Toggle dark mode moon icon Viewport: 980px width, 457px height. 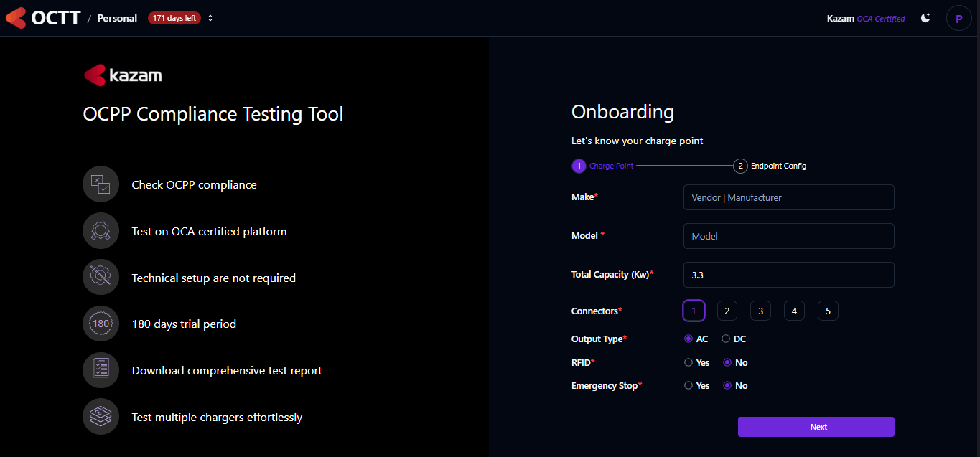pos(925,18)
